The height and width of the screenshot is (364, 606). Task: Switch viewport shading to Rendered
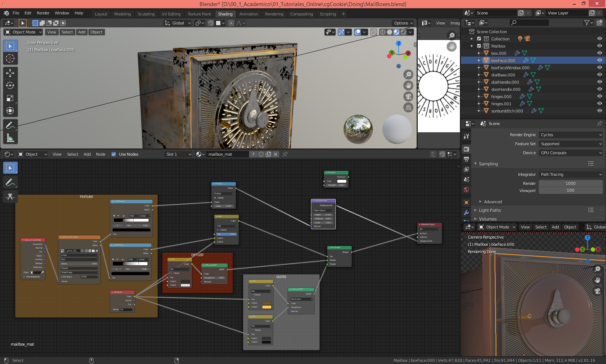403,32
